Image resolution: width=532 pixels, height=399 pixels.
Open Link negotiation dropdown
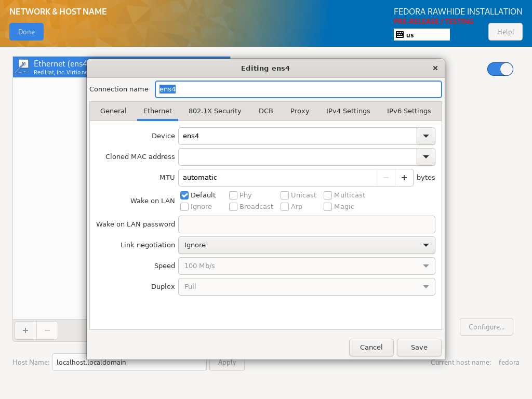click(x=307, y=245)
